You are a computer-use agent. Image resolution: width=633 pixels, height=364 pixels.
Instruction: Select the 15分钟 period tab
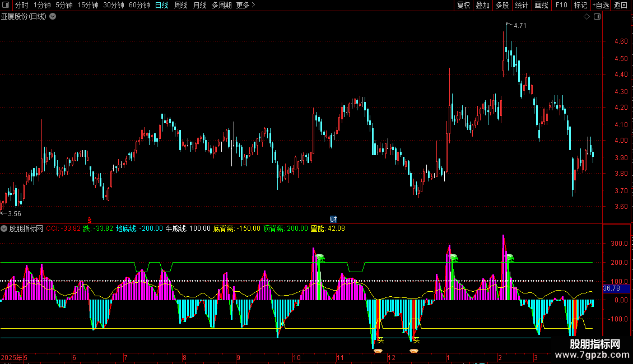tap(87, 5)
